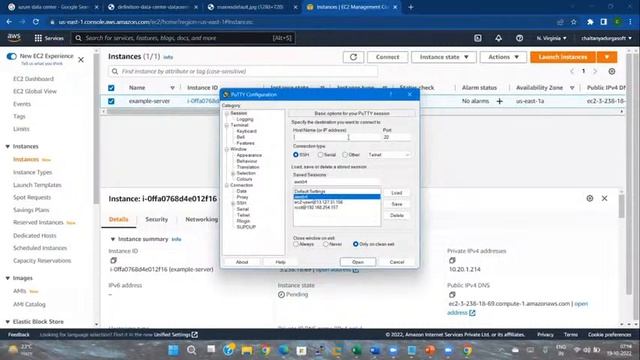The image size is (640, 360).
Task: Click the PuTTY title bar help question mark
Action: [x=391, y=94]
